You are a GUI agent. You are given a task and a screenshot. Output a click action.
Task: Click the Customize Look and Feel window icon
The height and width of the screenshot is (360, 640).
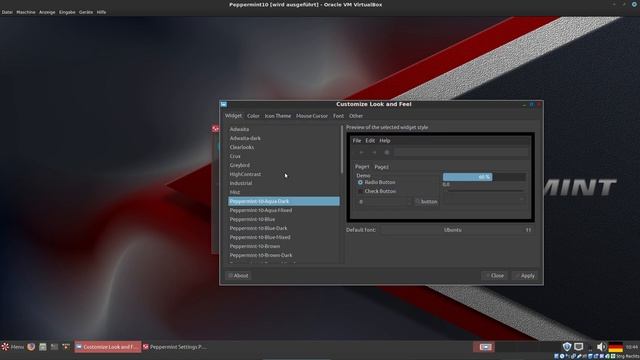coord(224,104)
